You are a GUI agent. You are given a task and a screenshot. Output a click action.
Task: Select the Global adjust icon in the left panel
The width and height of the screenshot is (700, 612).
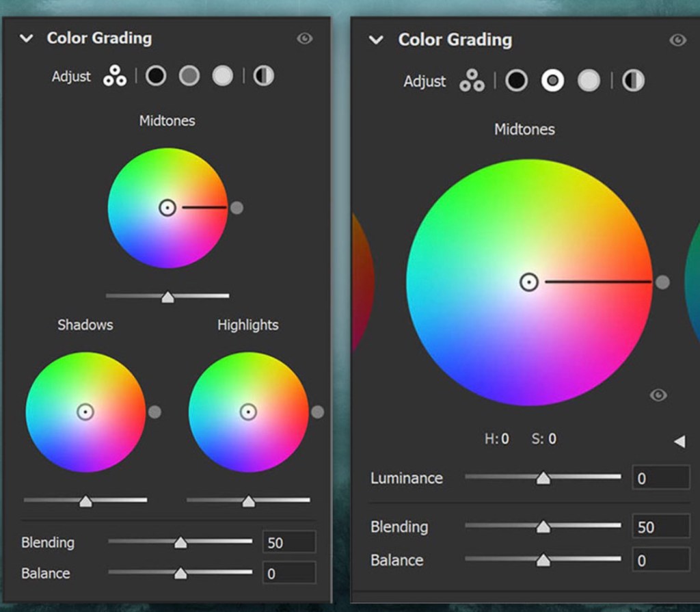coord(264,76)
